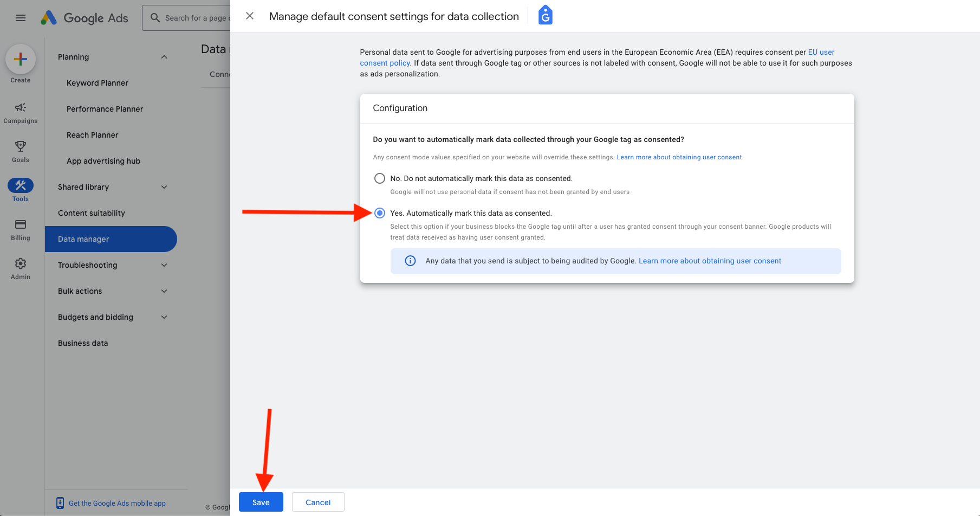Collapse the Planning section
The image size is (980, 516).
coord(164,57)
